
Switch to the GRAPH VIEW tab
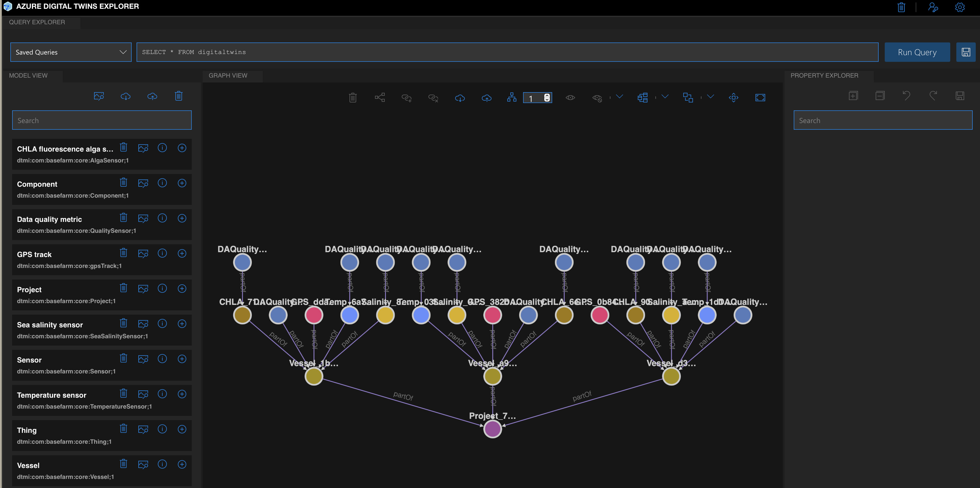[228, 75]
